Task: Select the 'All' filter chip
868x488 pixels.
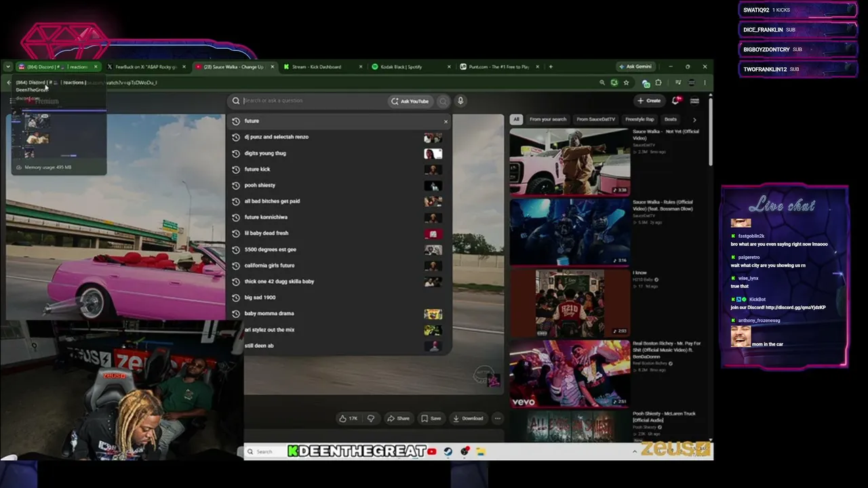Action: [x=516, y=119]
